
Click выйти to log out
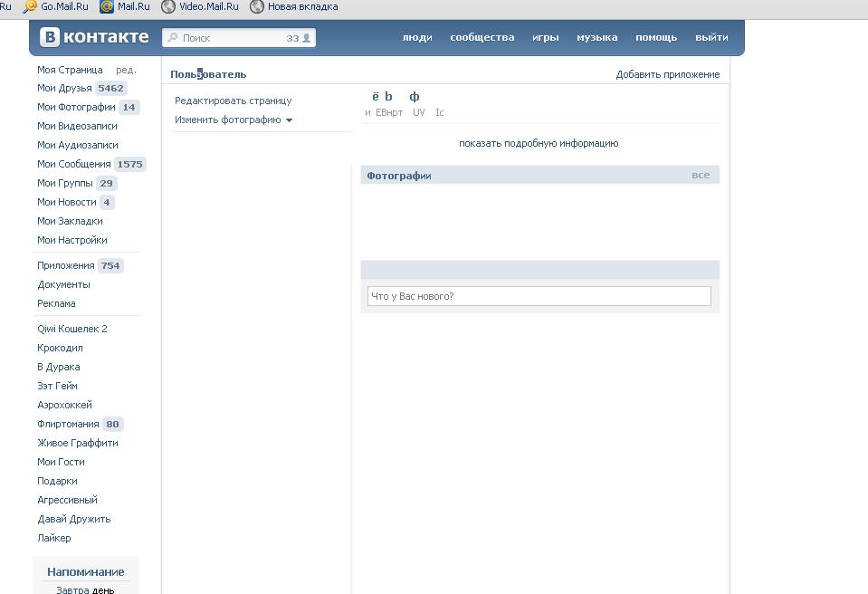(x=711, y=37)
